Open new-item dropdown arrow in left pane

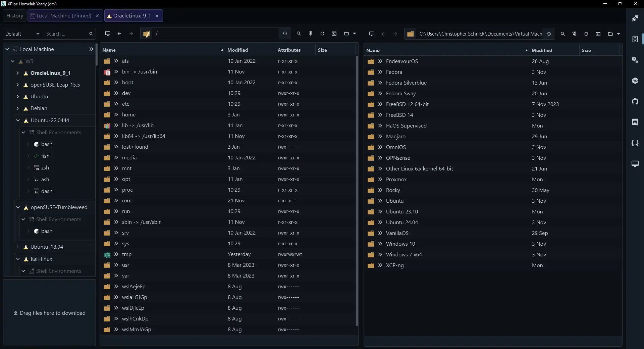[x=355, y=34]
